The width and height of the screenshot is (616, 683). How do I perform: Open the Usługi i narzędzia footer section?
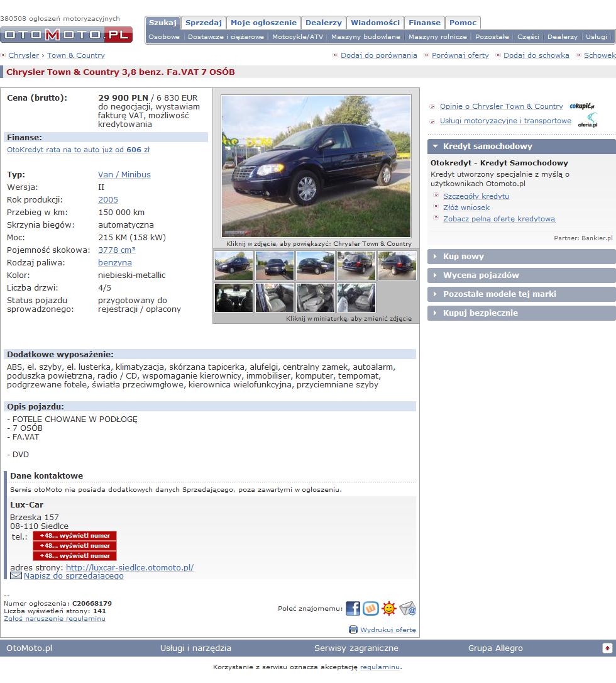(x=195, y=648)
